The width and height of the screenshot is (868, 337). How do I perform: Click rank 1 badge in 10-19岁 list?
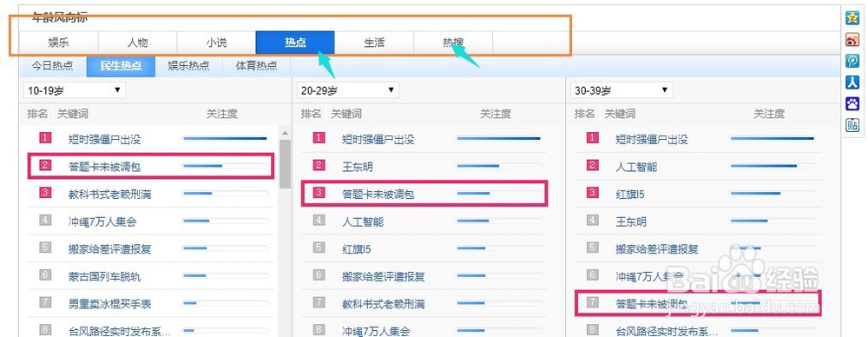coord(45,137)
